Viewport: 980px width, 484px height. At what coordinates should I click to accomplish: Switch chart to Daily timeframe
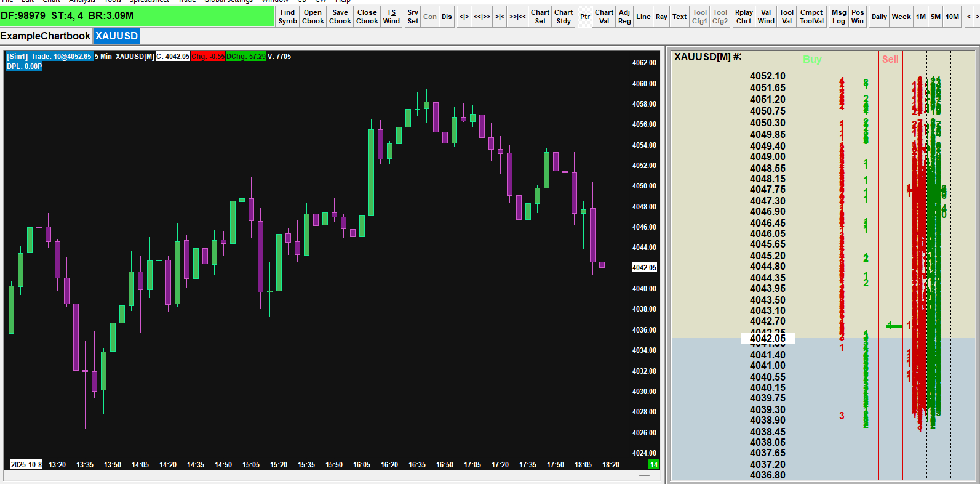[x=879, y=17]
